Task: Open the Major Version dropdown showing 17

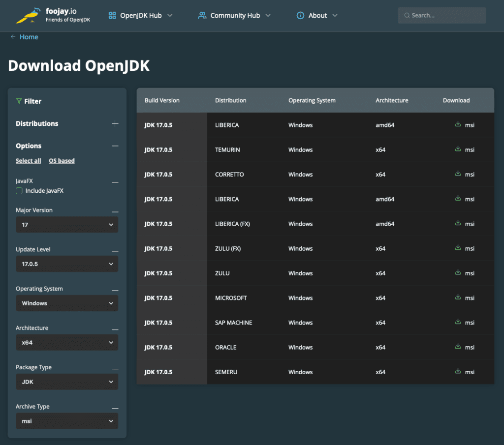Action: (x=67, y=225)
